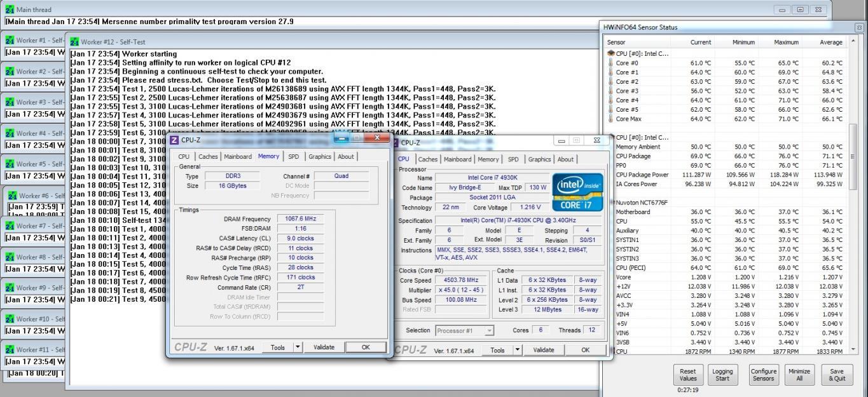This screenshot has height=397, width=868.
Task: Click OK in the CPU-Z Memory window
Action: (x=366, y=347)
